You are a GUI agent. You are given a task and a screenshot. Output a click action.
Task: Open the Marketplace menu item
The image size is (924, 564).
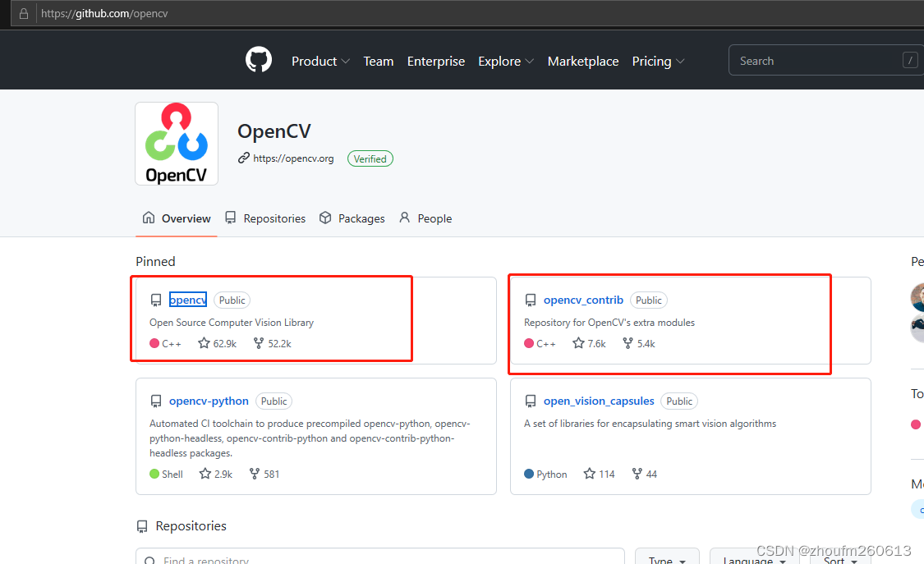pos(583,61)
